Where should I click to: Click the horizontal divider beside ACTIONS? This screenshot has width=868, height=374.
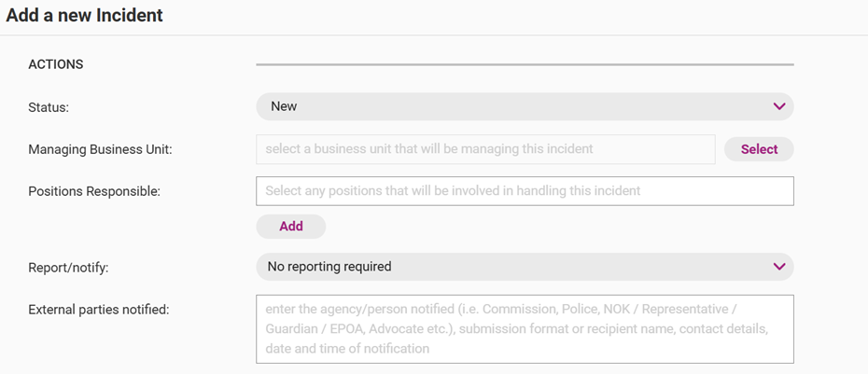(524, 64)
